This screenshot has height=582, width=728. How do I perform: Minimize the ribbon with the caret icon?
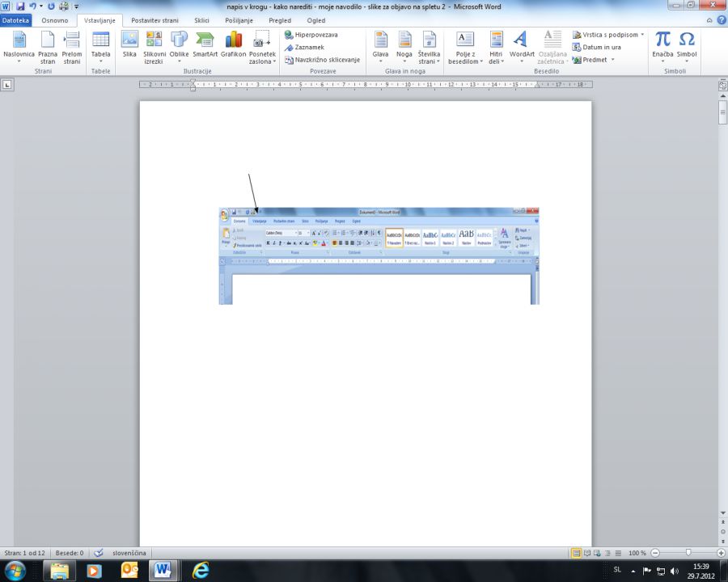click(709, 20)
